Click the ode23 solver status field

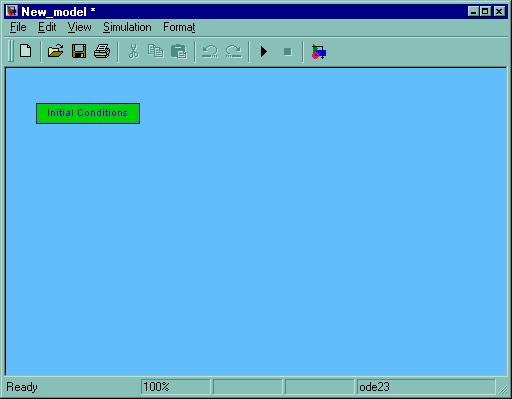click(426, 387)
